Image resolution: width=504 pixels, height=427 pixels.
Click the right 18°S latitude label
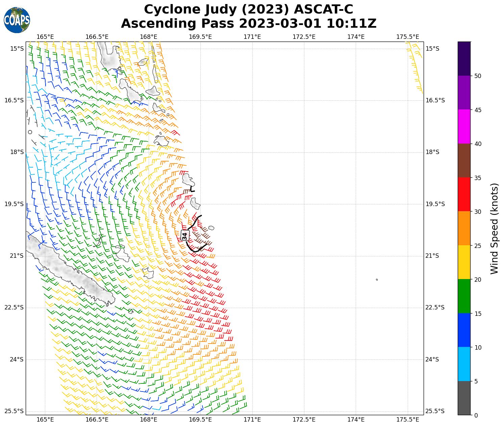coord(432,152)
